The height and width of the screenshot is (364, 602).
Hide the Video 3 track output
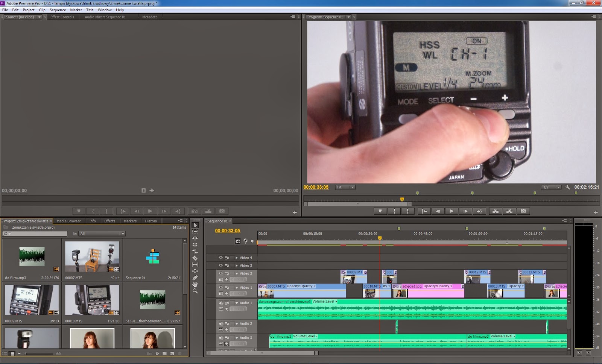pyautogui.click(x=221, y=265)
